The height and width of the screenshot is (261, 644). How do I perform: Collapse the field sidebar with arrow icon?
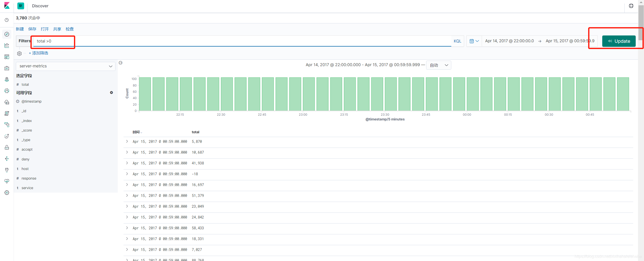pos(120,63)
